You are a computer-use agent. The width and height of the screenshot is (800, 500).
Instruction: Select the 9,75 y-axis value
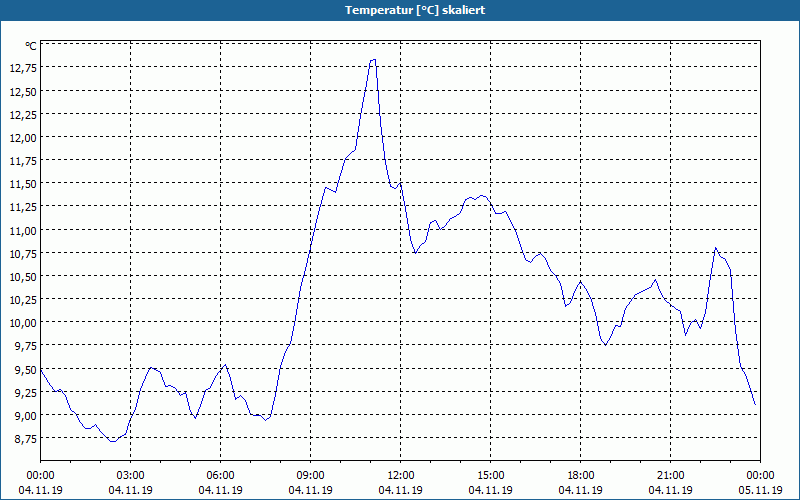click(26, 346)
